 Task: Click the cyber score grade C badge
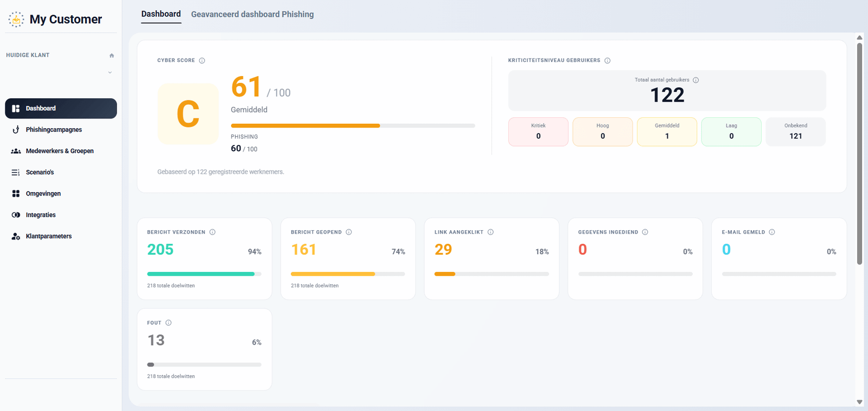click(188, 114)
